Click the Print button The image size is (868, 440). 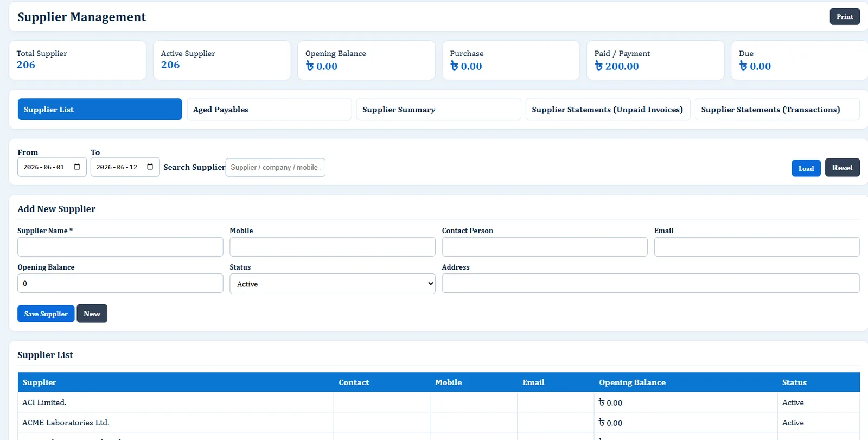[845, 16]
